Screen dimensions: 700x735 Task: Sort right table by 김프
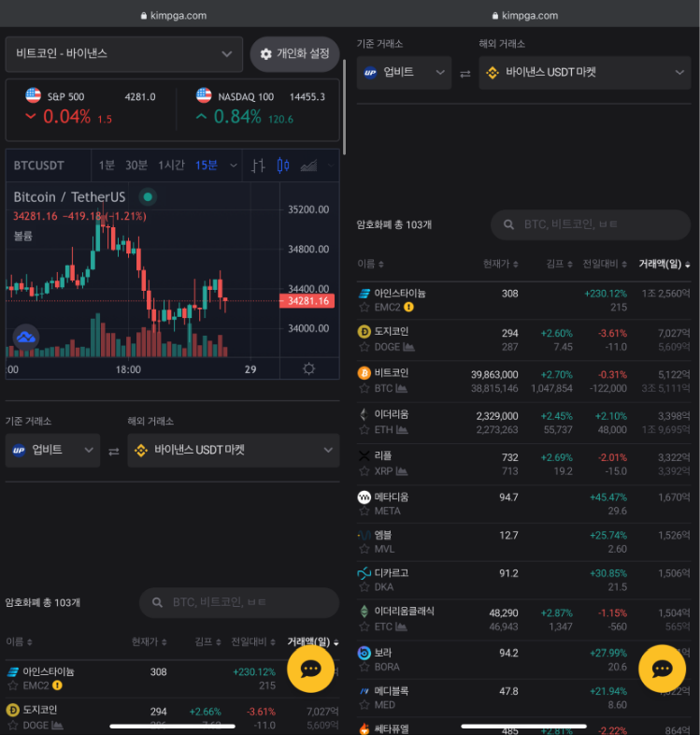[x=559, y=264]
